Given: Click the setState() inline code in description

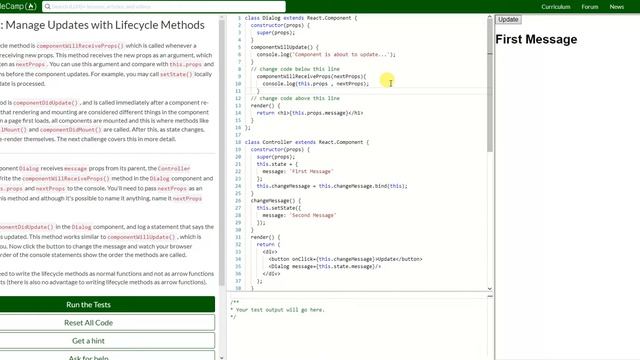Looking at the screenshot, I should pyautogui.click(x=176, y=74).
